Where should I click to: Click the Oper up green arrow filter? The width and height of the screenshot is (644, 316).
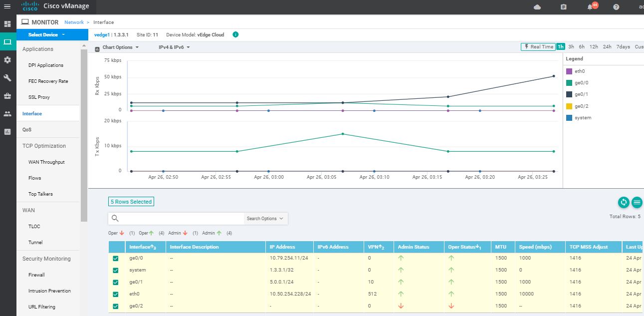[152, 233]
